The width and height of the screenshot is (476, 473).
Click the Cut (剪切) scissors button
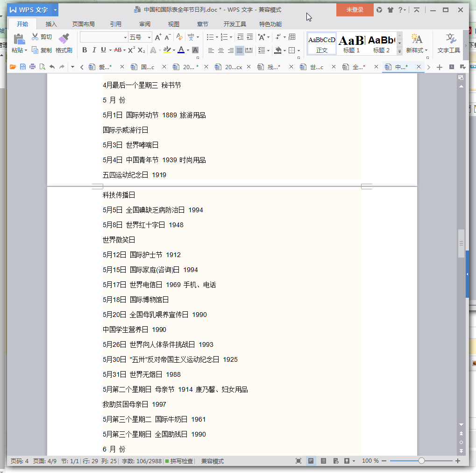(x=42, y=37)
